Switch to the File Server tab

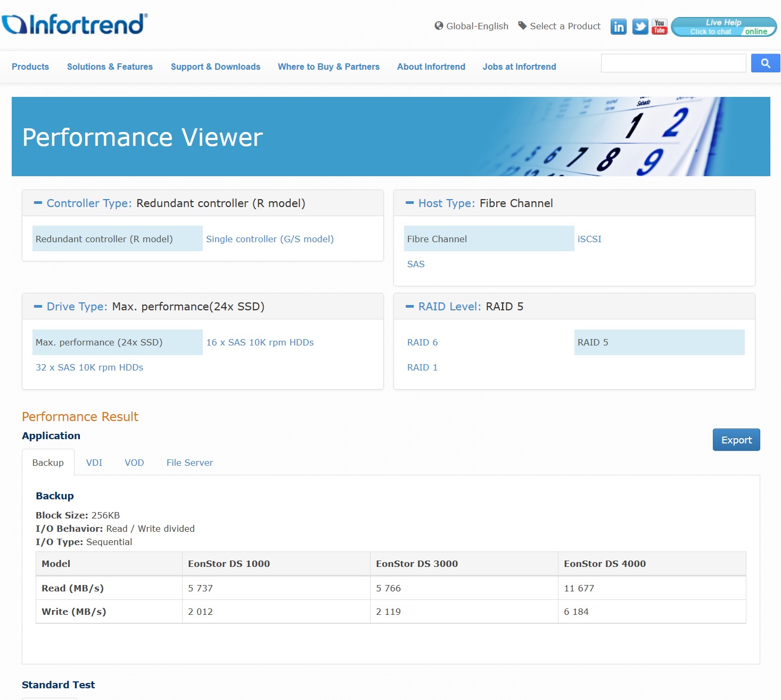click(x=190, y=463)
